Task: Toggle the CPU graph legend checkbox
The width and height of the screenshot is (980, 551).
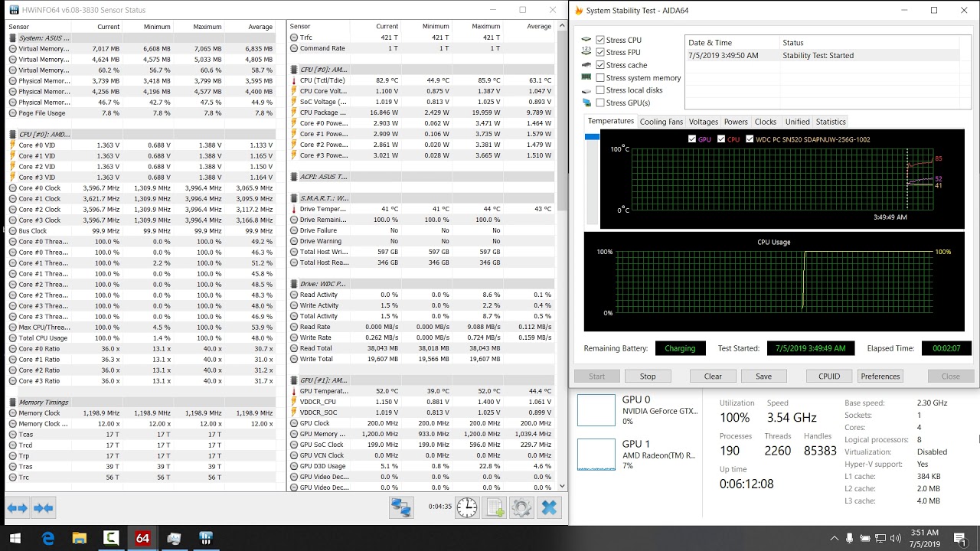Action: click(721, 139)
